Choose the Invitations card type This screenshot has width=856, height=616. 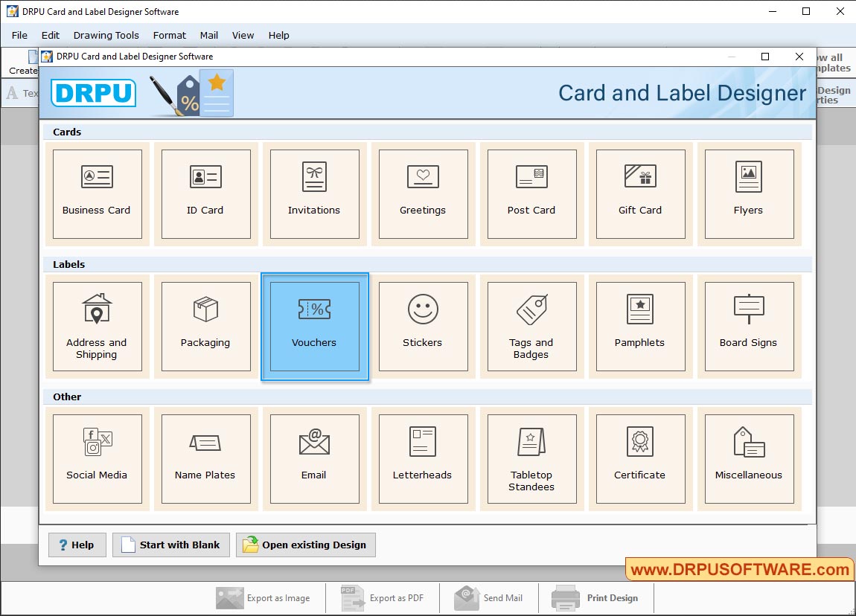(314, 193)
